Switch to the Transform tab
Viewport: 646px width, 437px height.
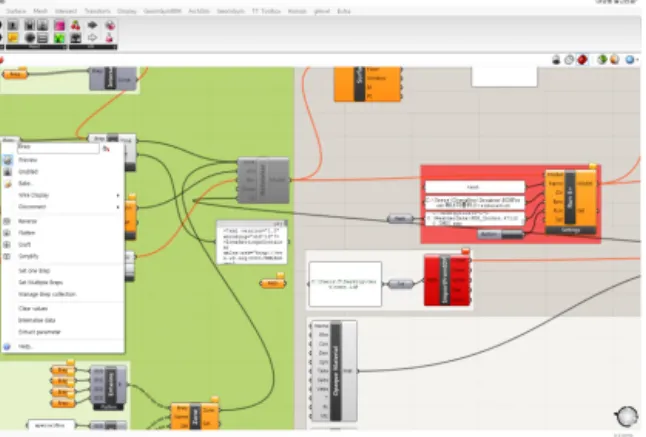(97, 11)
